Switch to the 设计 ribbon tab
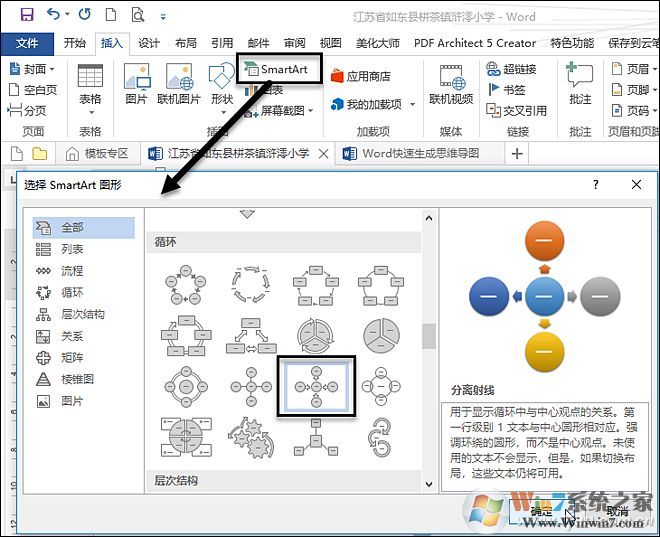 pos(149,43)
